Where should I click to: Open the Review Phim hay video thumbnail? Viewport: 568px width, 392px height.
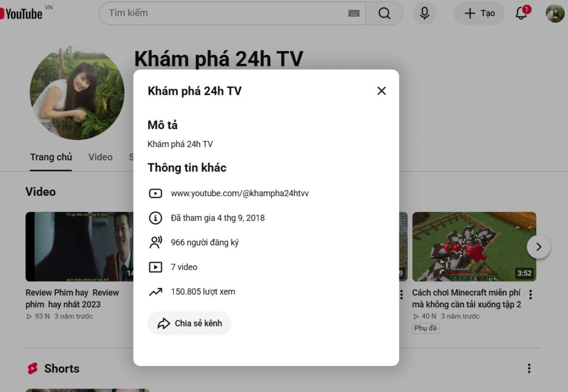point(79,247)
